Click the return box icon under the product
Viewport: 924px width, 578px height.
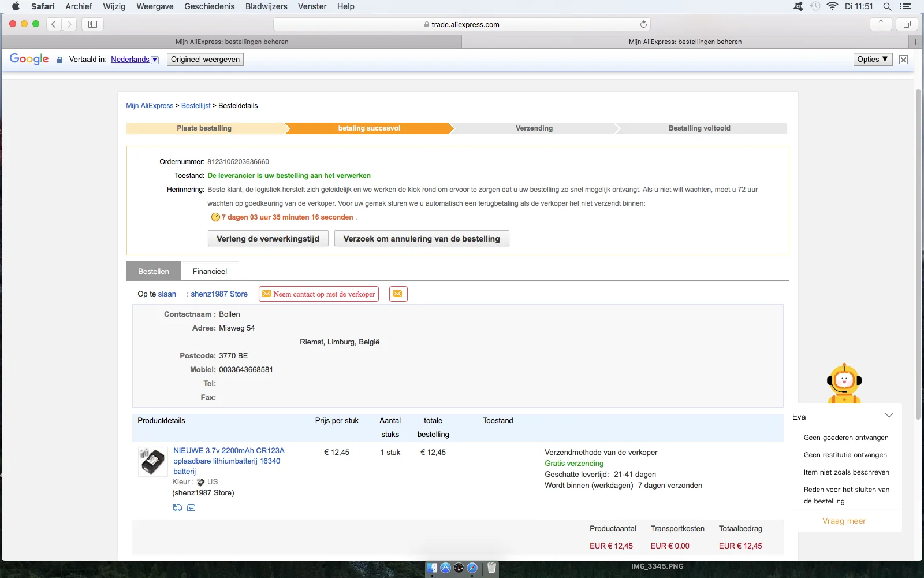191,507
